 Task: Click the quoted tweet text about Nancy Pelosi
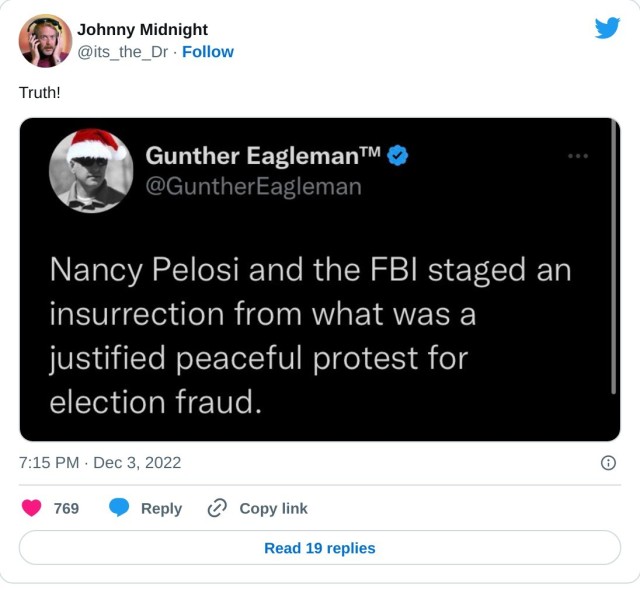(x=310, y=336)
